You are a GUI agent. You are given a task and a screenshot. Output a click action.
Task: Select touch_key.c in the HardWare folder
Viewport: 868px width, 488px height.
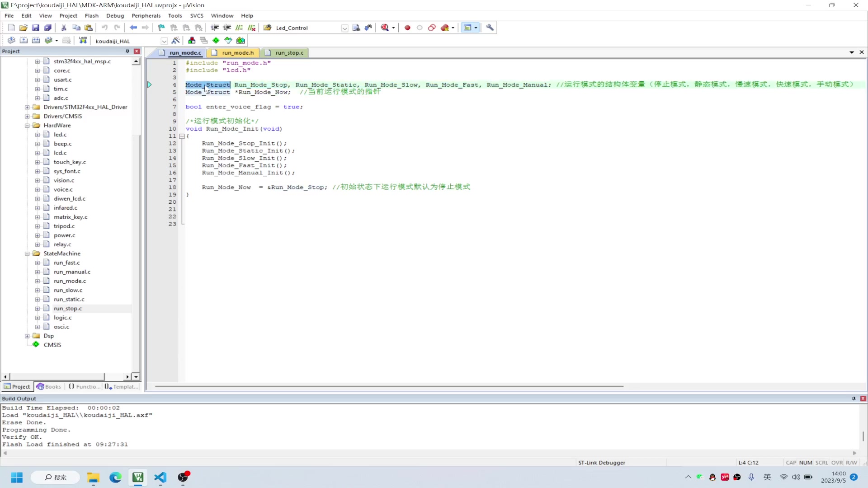[x=70, y=162]
